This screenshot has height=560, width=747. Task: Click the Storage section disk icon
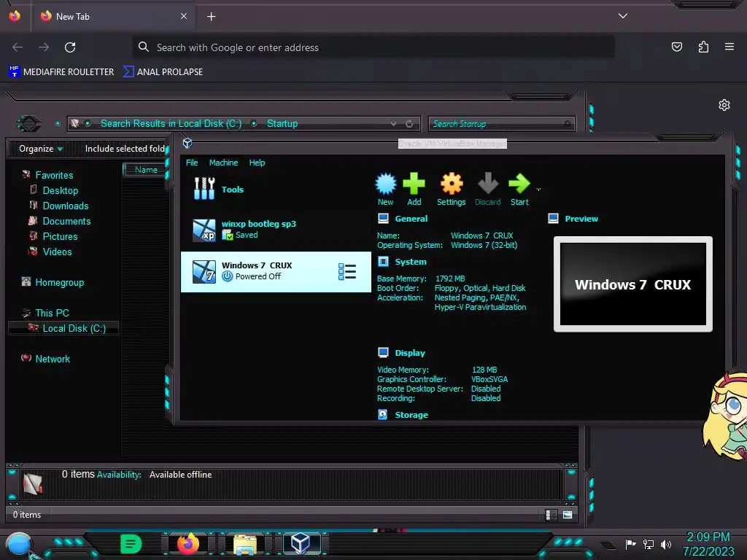382,415
